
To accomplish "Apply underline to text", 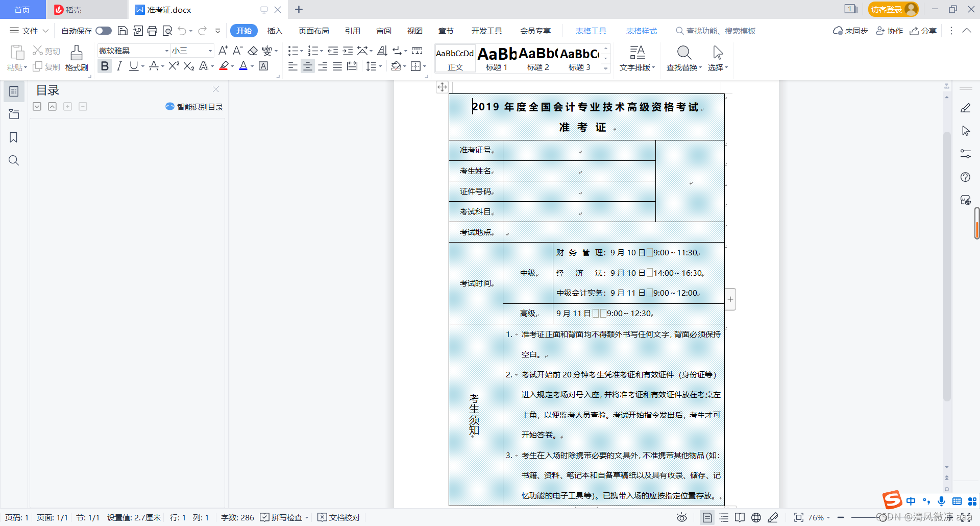I will coord(134,66).
